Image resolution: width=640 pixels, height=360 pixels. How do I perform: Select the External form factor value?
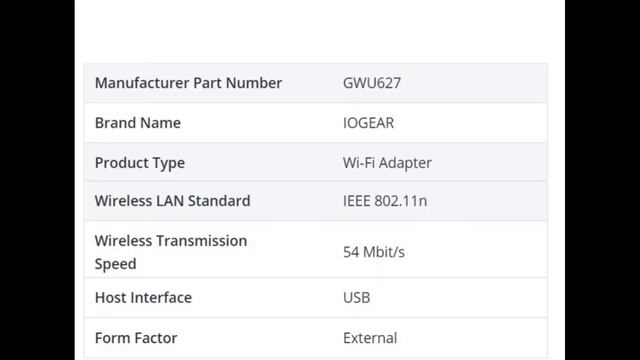[x=370, y=338]
